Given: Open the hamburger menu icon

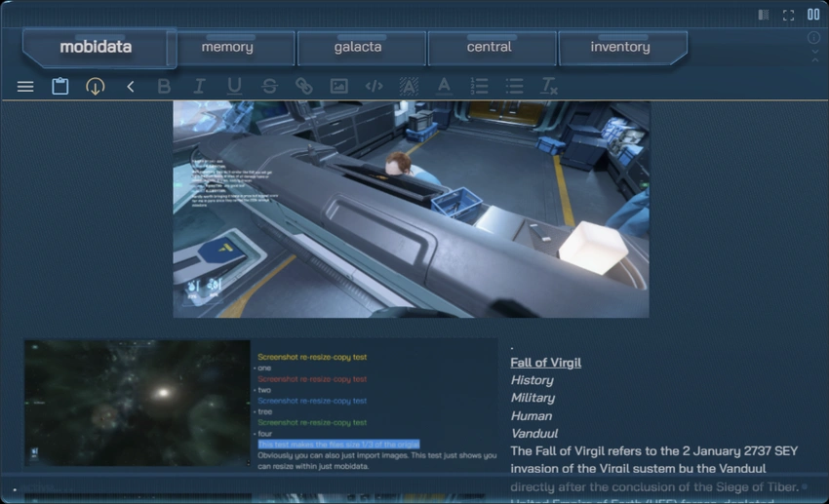Looking at the screenshot, I should point(24,86).
